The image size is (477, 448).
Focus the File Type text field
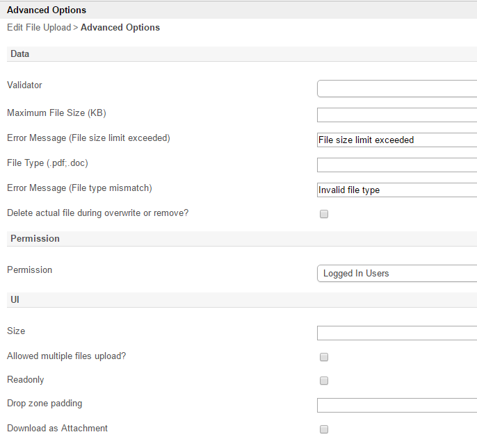click(396, 165)
